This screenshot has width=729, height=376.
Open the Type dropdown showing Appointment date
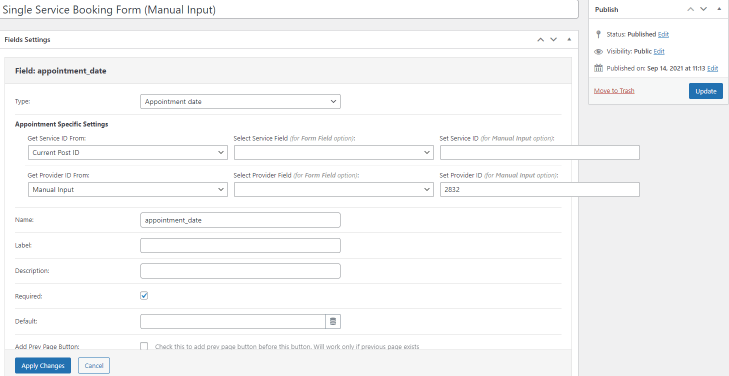click(240, 101)
